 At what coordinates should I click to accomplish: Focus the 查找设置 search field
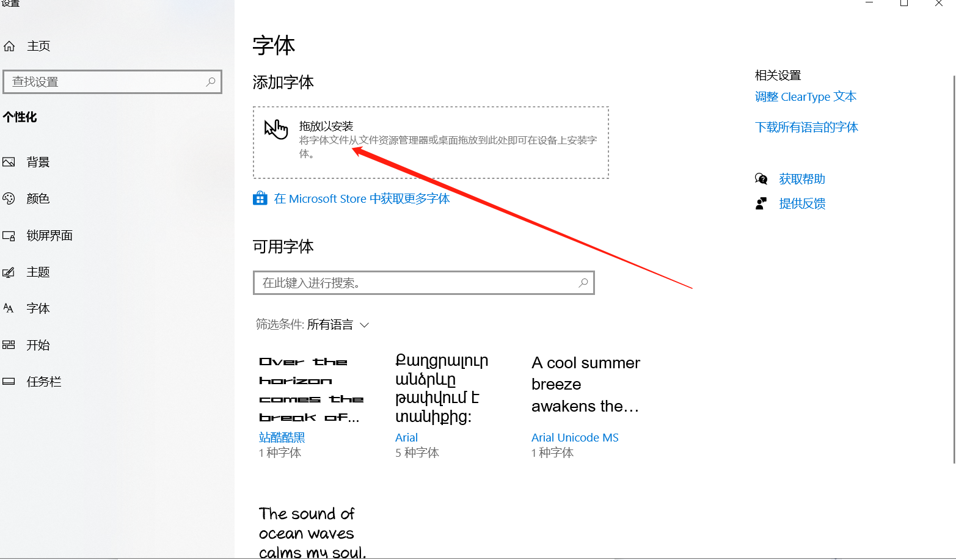click(112, 82)
